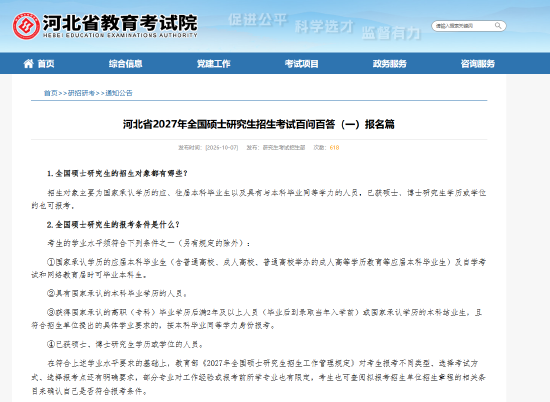
Task: Click the home icon in navigation bar
Action: pyautogui.click(x=28, y=63)
